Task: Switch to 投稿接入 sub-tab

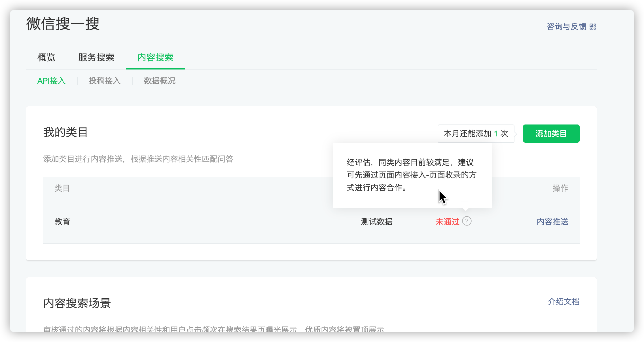Action: click(105, 81)
